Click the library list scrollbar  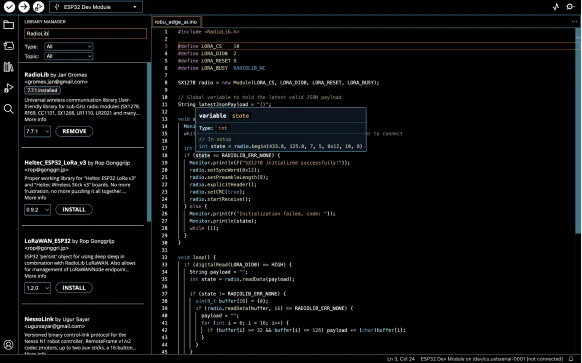tap(149, 142)
